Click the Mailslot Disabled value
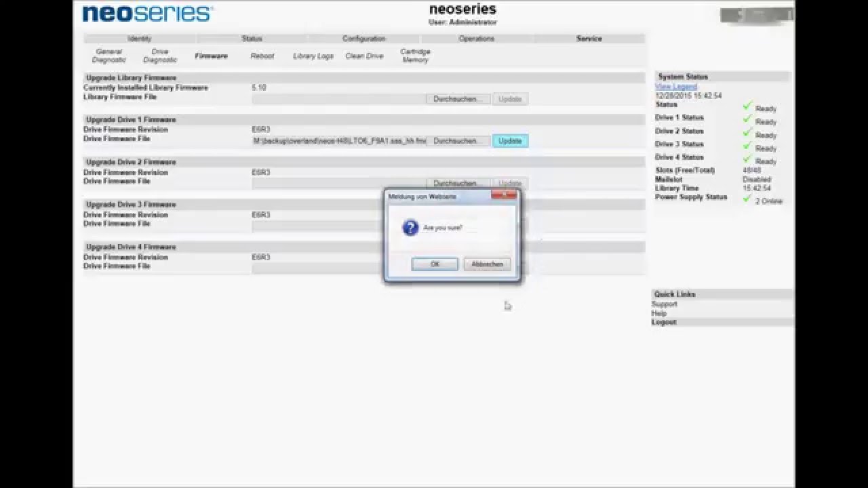 point(757,180)
